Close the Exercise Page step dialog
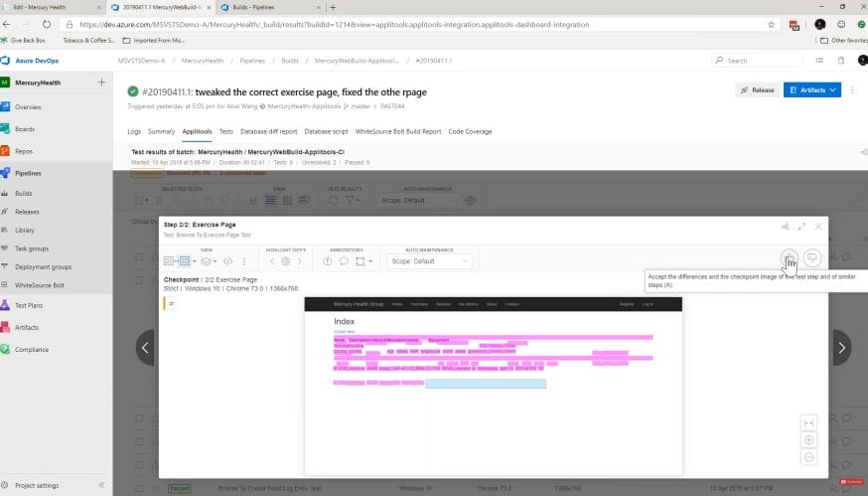 tap(818, 226)
